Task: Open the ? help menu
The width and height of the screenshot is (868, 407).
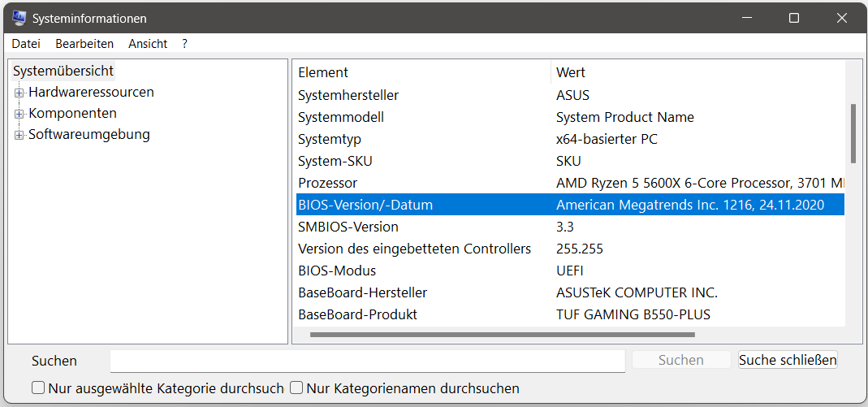Action: 185,44
